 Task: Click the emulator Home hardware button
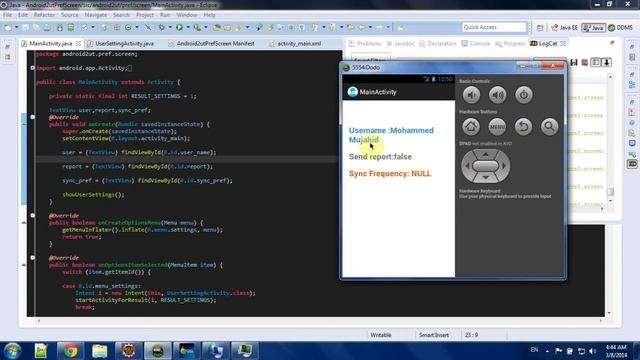[x=471, y=127]
